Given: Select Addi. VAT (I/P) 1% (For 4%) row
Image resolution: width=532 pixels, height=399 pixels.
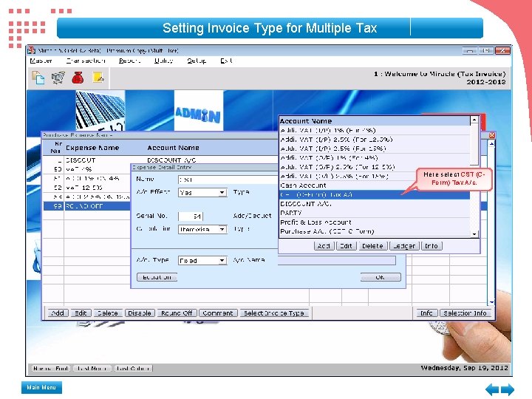Looking at the screenshot, I should point(374,130).
